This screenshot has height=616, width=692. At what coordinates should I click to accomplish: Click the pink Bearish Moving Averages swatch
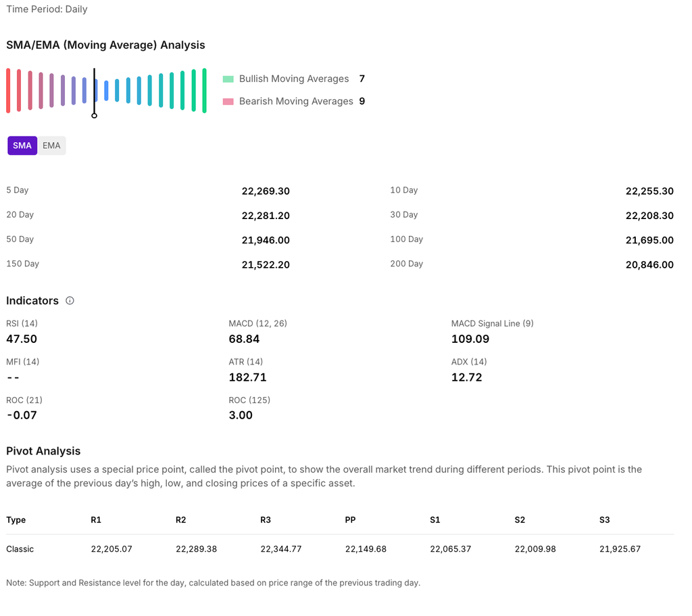click(x=228, y=101)
